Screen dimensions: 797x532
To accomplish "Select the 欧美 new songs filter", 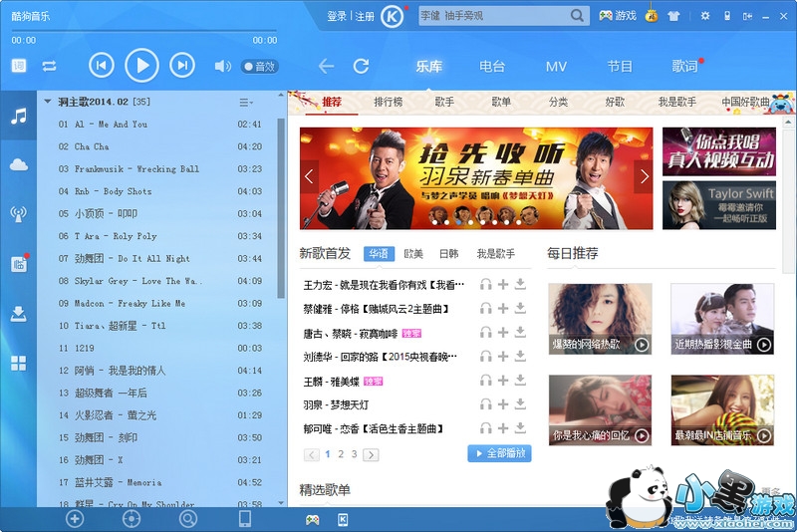I will click(413, 254).
